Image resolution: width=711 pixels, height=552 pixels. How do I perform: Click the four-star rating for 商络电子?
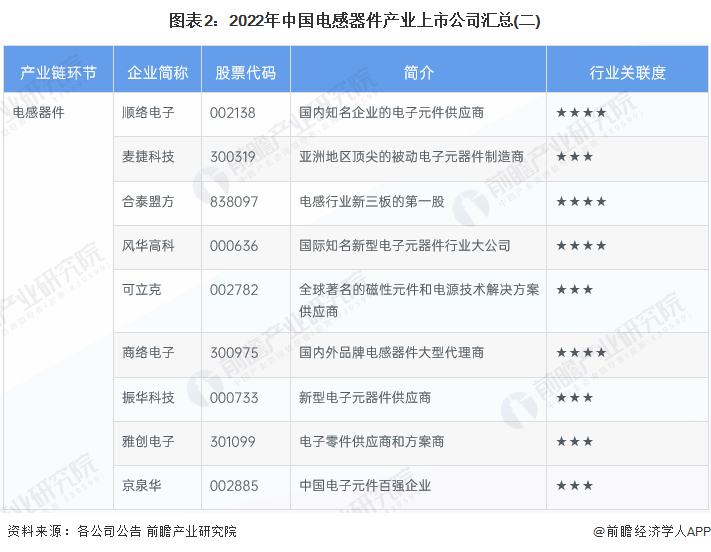581,353
